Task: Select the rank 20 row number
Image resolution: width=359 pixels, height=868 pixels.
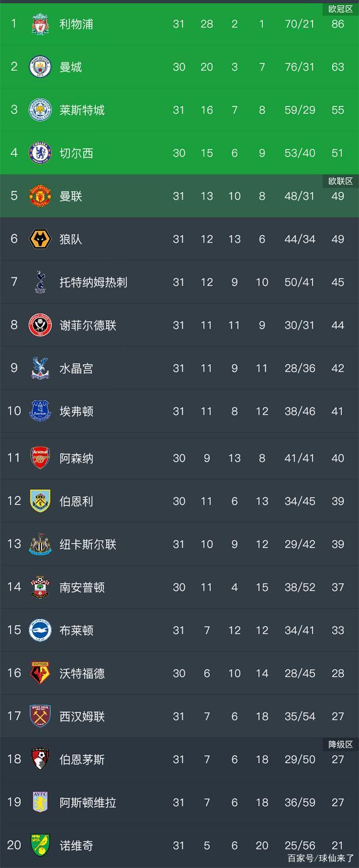Action: coord(14,845)
